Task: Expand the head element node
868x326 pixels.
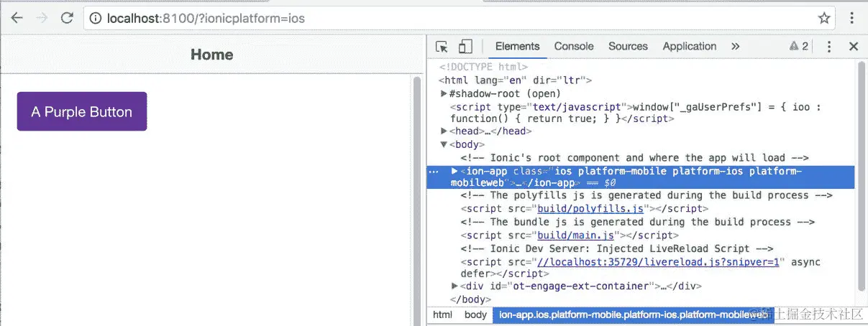Action: tap(444, 131)
